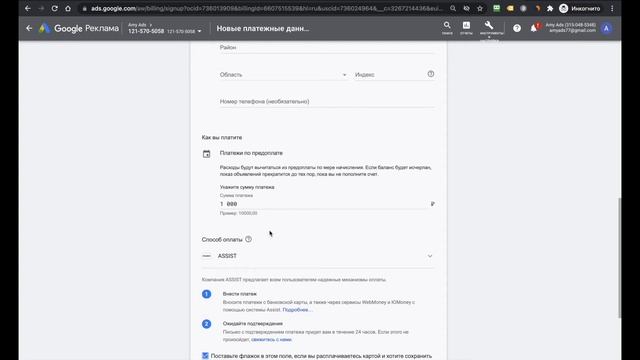The width and height of the screenshot is (640, 360).
Task: Click the Инкогнито profile indicator
Action: pyautogui.click(x=580, y=8)
